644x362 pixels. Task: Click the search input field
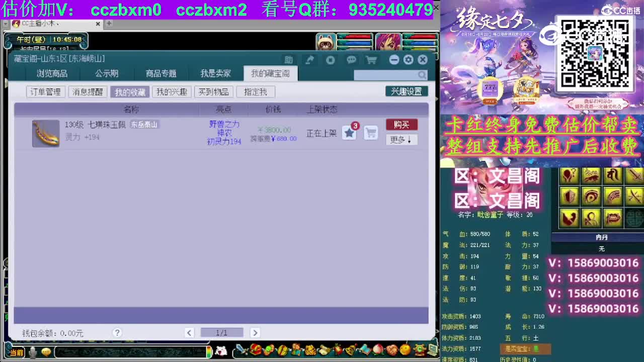coord(385,75)
